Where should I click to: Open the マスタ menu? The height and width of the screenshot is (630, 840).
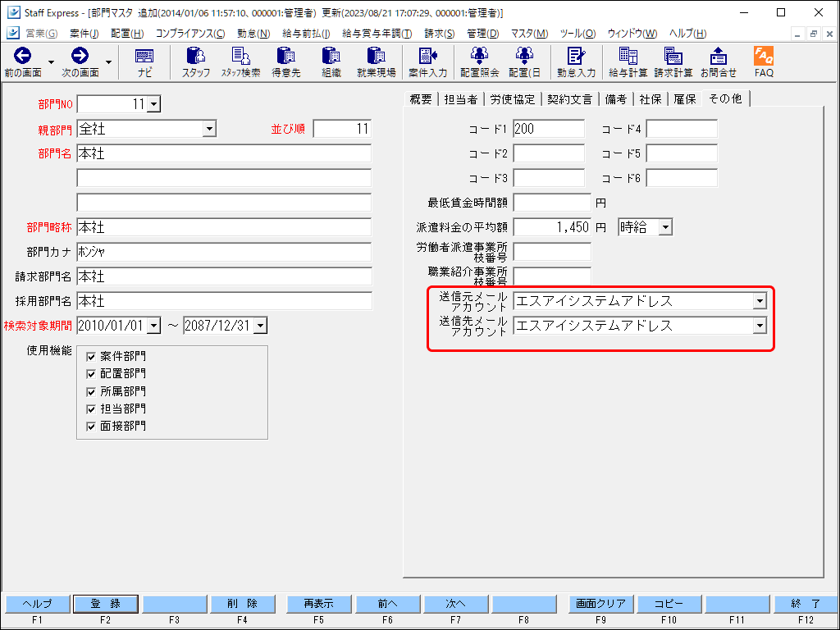tap(531, 33)
